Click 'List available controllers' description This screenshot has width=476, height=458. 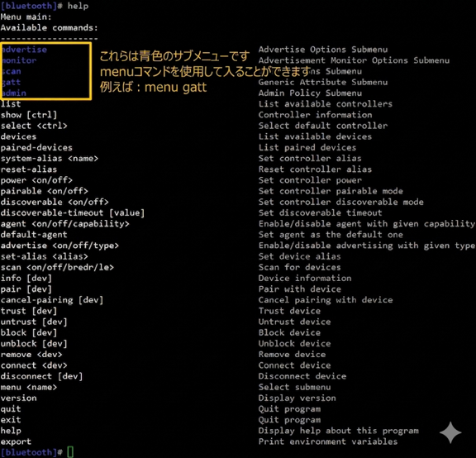pos(326,104)
